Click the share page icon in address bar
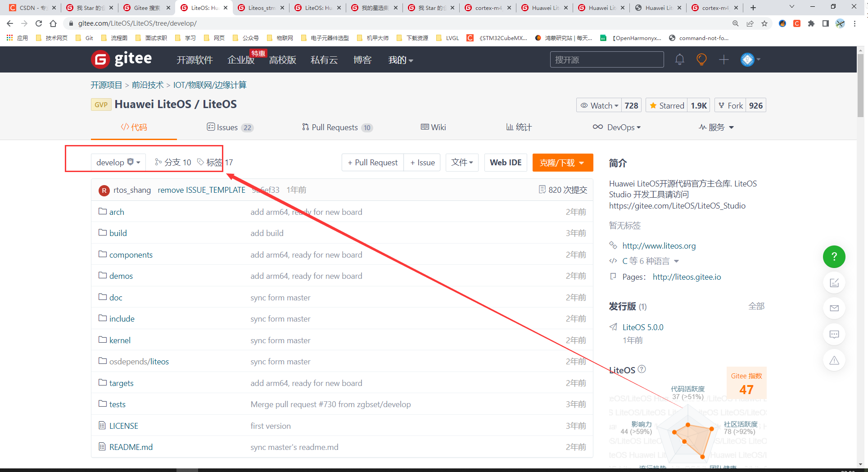The height and width of the screenshot is (472, 868). (x=750, y=23)
